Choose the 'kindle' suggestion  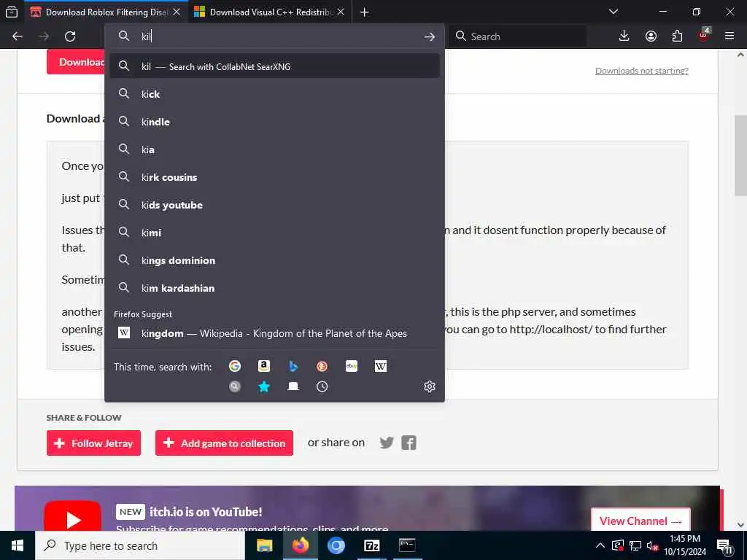point(274,122)
